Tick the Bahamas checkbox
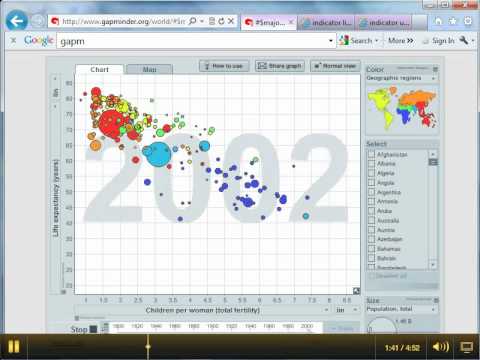 (x=371, y=249)
